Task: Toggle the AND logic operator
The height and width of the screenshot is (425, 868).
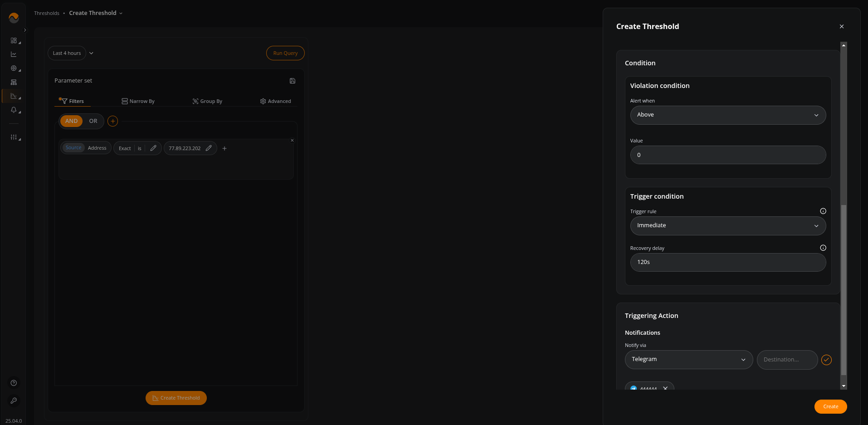Action: pyautogui.click(x=71, y=121)
